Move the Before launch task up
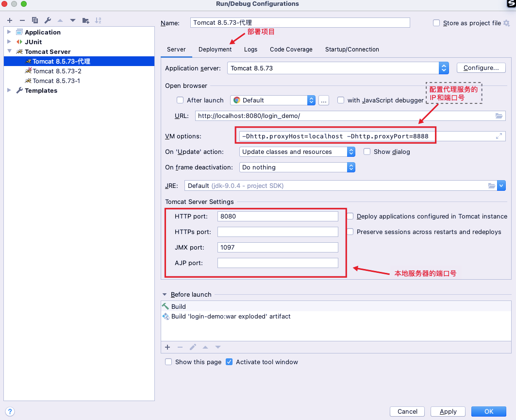Screen dimensions: 516x420 pyautogui.click(x=205, y=347)
